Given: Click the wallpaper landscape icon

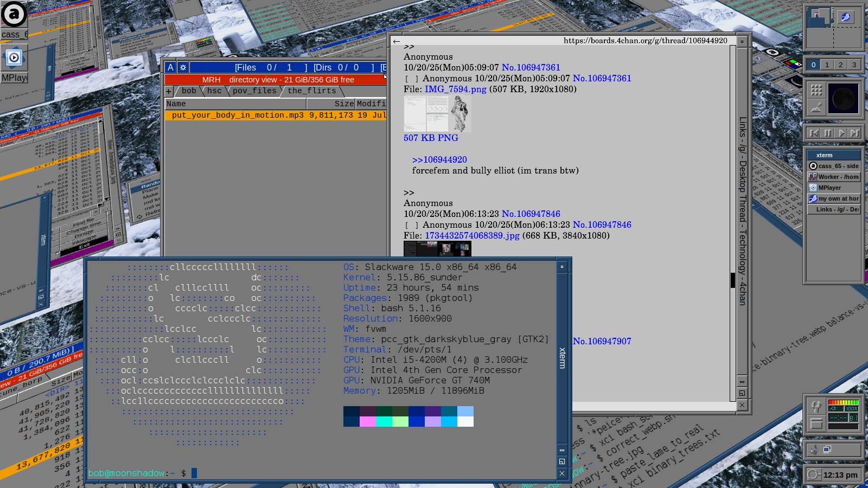Looking at the screenshot, I should pos(816,107).
